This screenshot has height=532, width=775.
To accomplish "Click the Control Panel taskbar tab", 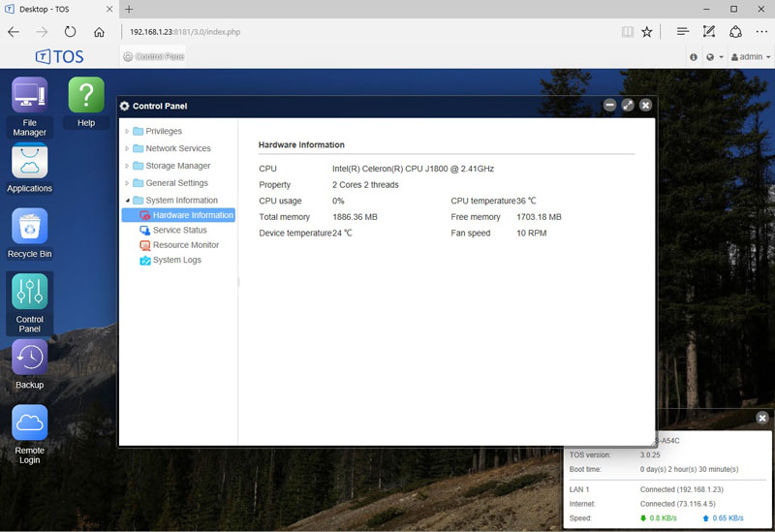I will point(153,56).
